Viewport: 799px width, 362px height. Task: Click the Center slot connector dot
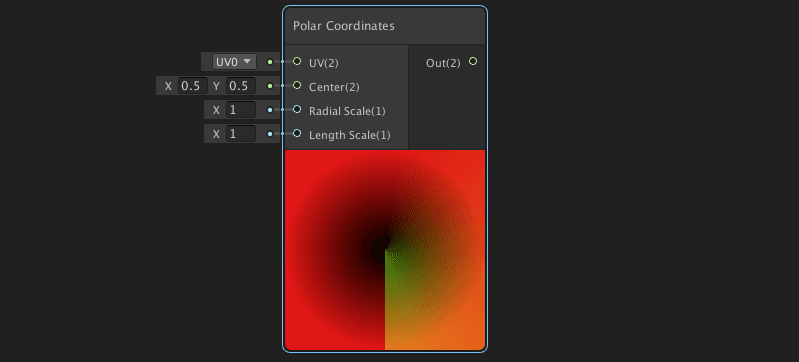click(x=270, y=86)
